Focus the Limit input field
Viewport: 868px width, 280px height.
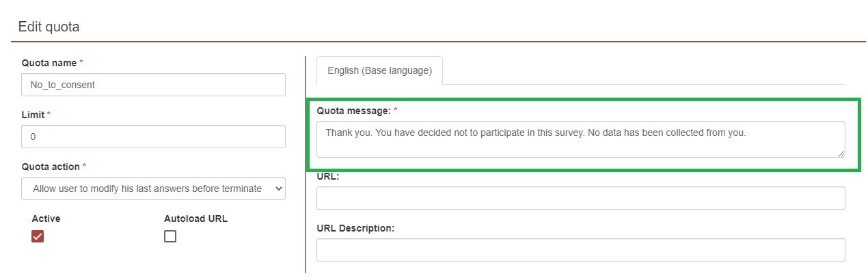tap(153, 137)
